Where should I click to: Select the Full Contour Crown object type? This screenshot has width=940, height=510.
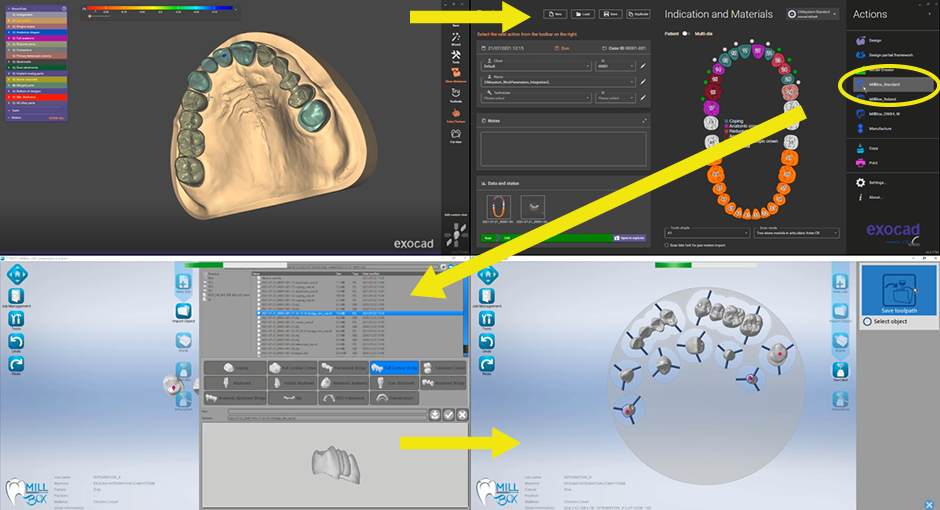coord(293,368)
